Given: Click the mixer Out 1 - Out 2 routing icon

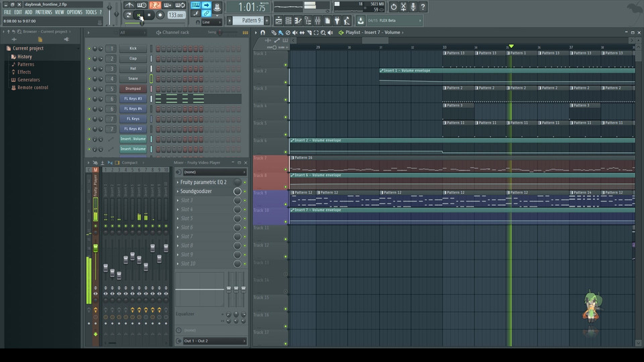Looking at the screenshot, I should [x=178, y=341].
